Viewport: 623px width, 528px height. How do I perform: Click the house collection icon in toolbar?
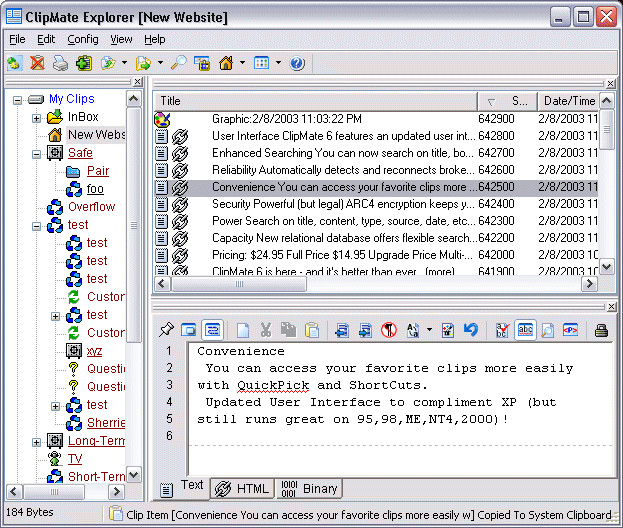click(226, 63)
